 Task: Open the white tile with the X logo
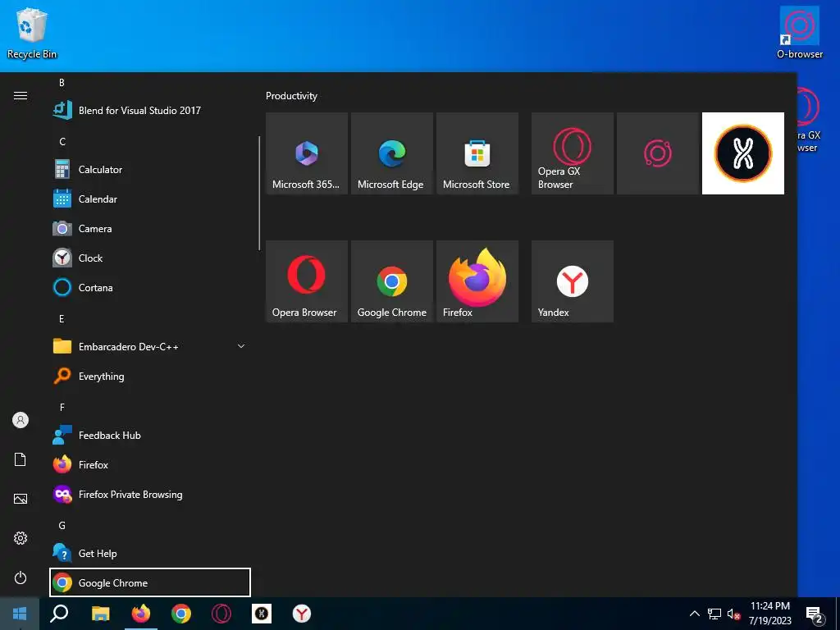(x=743, y=153)
